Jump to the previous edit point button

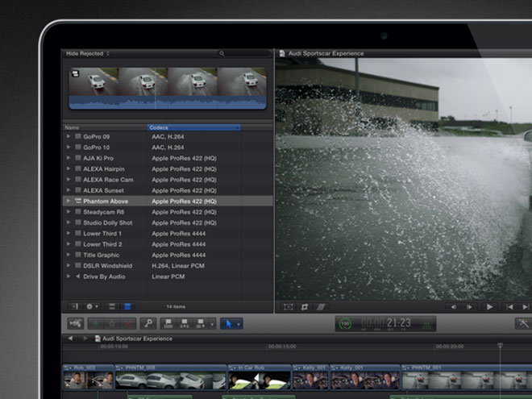509,307
